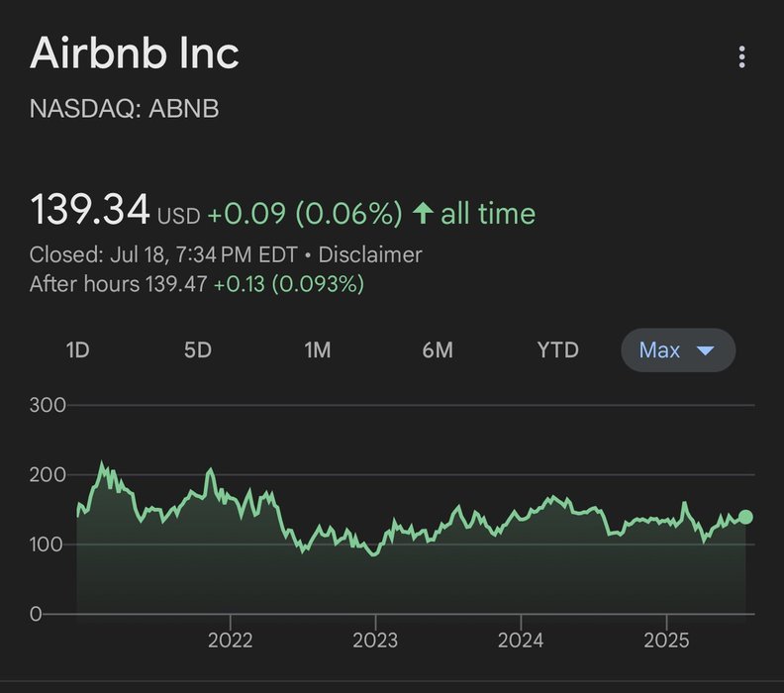
Task: Show the 1M time range
Action: click(x=317, y=350)
